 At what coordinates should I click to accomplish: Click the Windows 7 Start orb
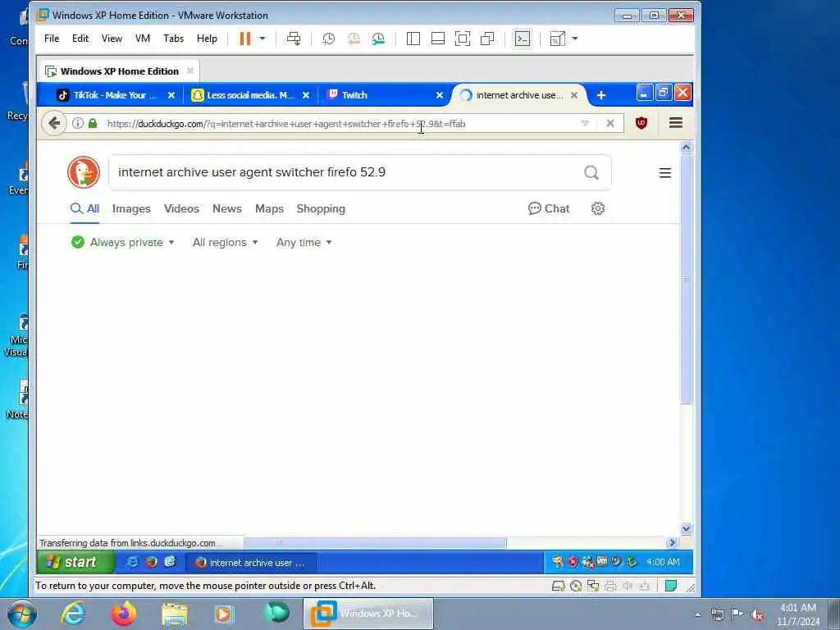pyautogui.click(x=22, y=614)
